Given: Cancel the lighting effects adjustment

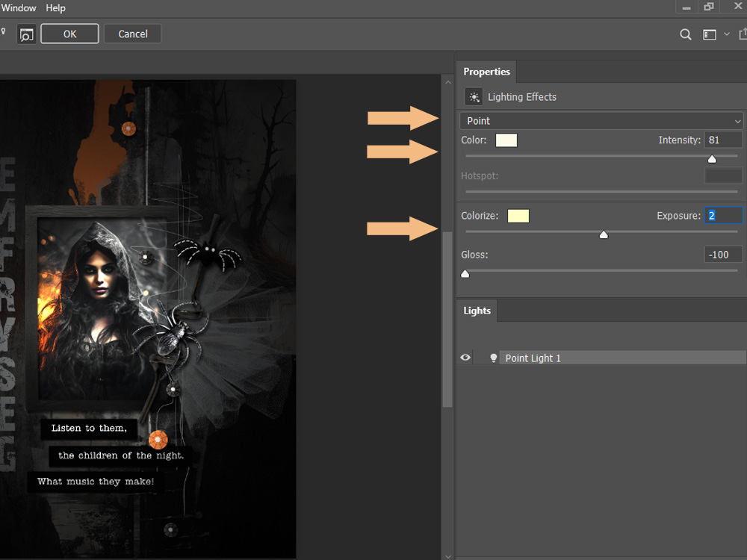Looking at the screenshot, I should pos(132,34).
